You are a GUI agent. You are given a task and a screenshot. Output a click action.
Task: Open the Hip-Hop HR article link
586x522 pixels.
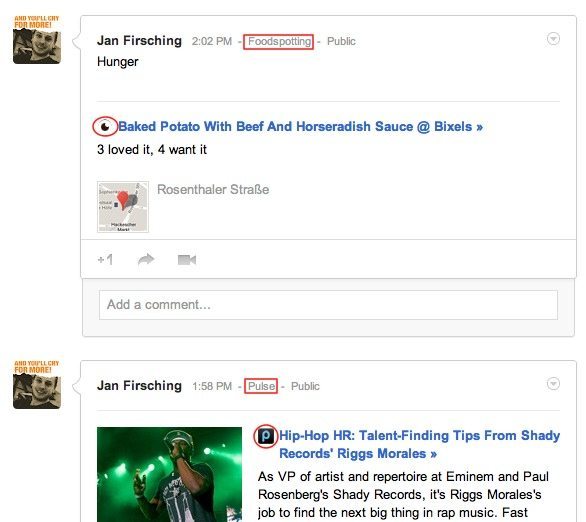(x=419, y=444)
